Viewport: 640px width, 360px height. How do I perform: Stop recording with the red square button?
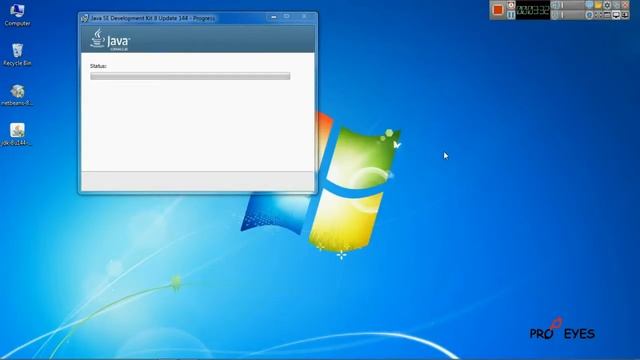(x=498, y=9)
